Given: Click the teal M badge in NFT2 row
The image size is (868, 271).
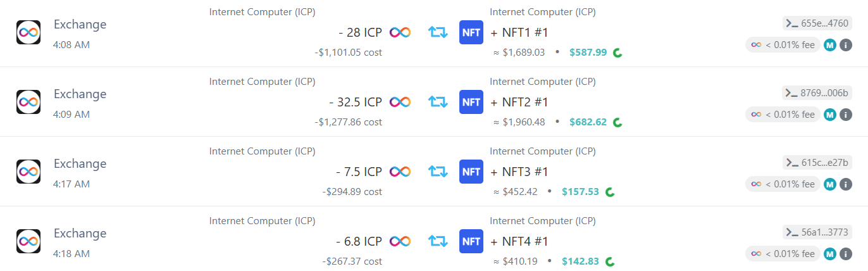Looking at the screenshot, I should click(830, 115).
